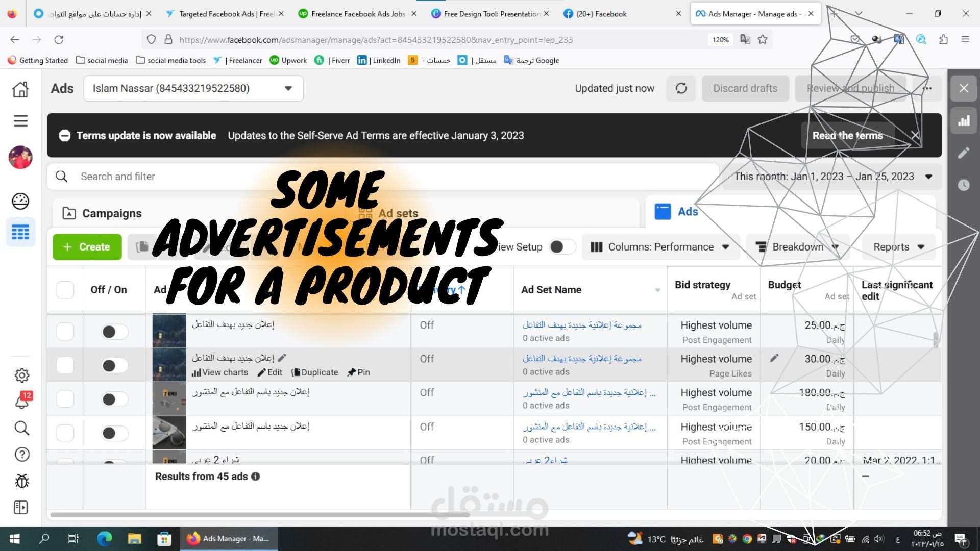980x551 pixels.
Task: Open the Islam Nassar account dropdown
Action: (x=193, y=88)
